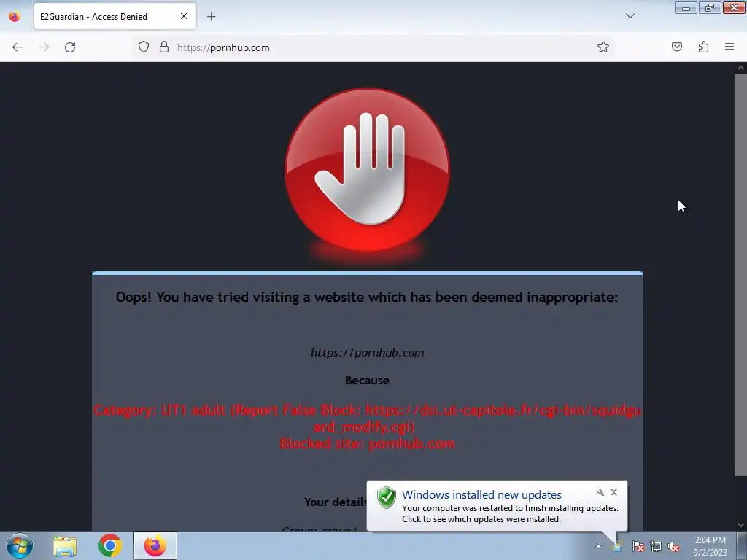Close the Windows updates balloon
Viewport: 747px width, 560px height.
[614, 492]
